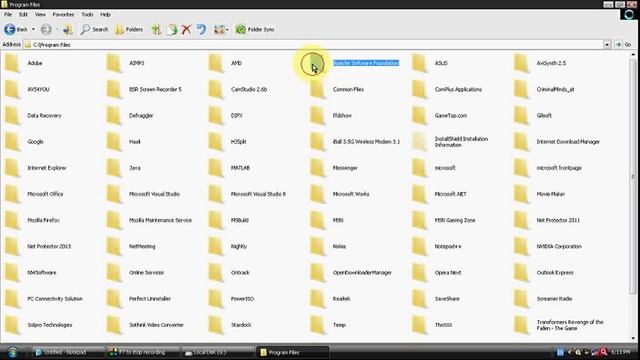
Task: Click the 'Opera Next' folder name
Action: click(448, 272)
